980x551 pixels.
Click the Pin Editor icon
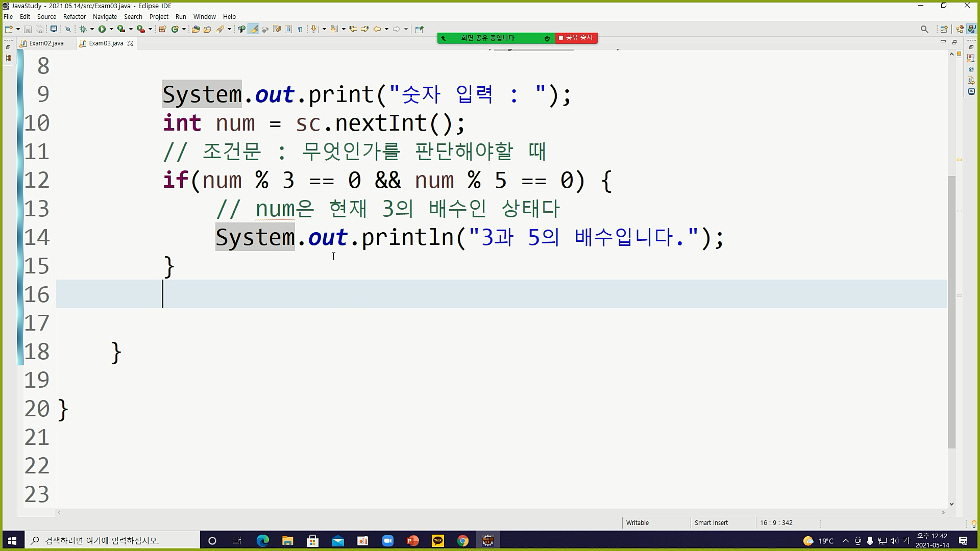click(419, 29)
